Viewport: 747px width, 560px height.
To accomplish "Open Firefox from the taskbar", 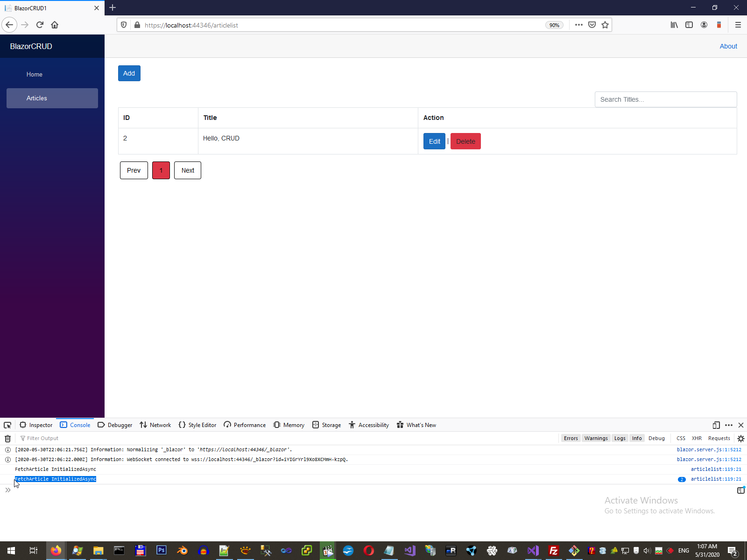I will (x=56, y=551).
